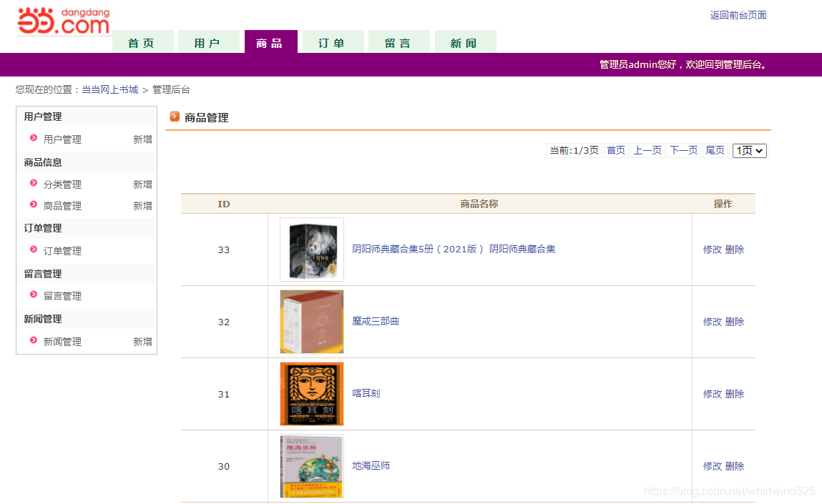The height and width of the screenshot is (504, 822).
Task: Open 分类管理 in the sidebar
Action: pyautogui.click(x=62, y=184)
